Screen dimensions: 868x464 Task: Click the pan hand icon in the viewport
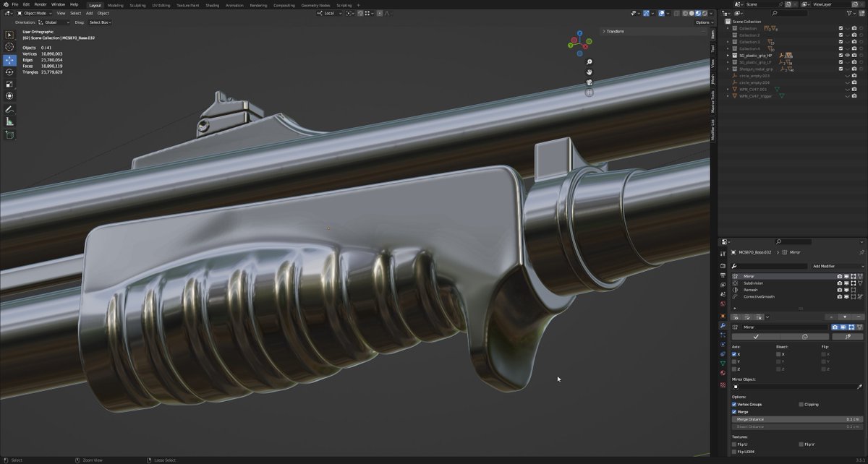pyautogui.click(x=590, y=72)
